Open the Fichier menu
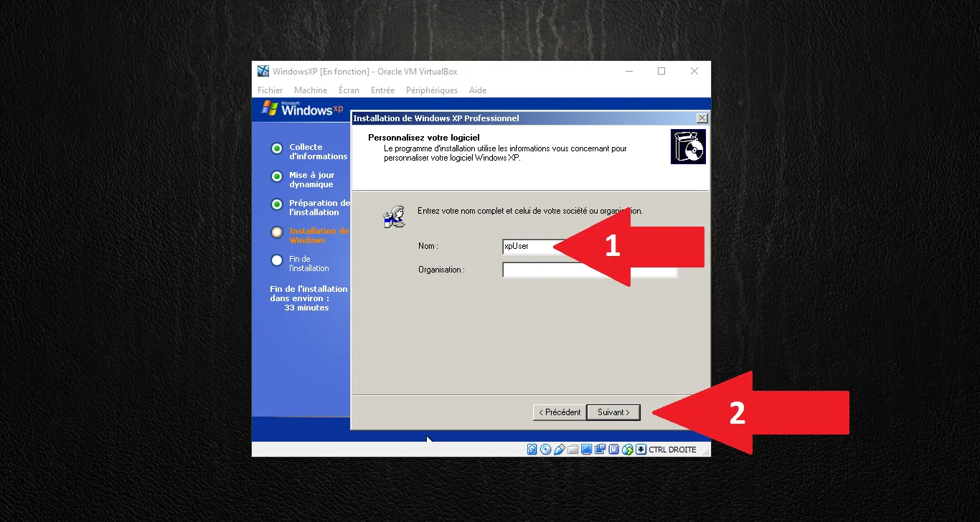The height and width of the screenshot is (522, 980). coord(270,90)
